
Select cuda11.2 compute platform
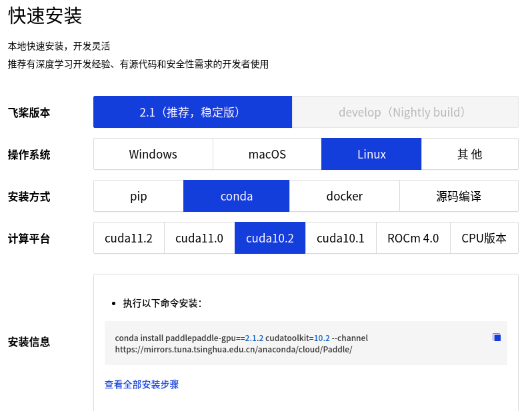(x=129, y=238)
